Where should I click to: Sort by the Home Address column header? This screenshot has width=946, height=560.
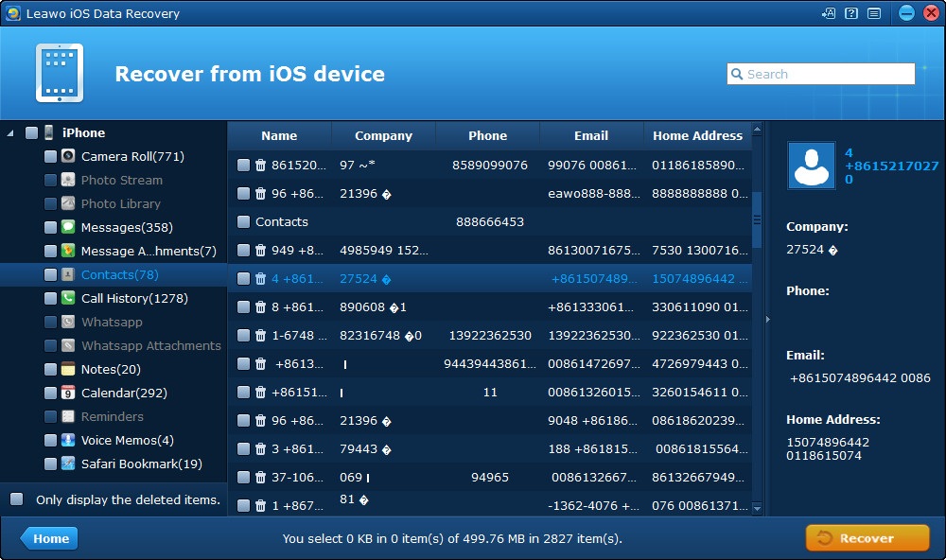(x=697, y=136)
